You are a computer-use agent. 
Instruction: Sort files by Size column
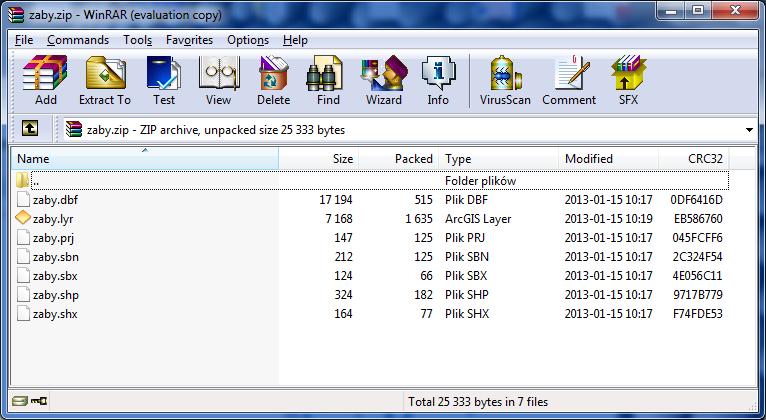click(319, 159)
